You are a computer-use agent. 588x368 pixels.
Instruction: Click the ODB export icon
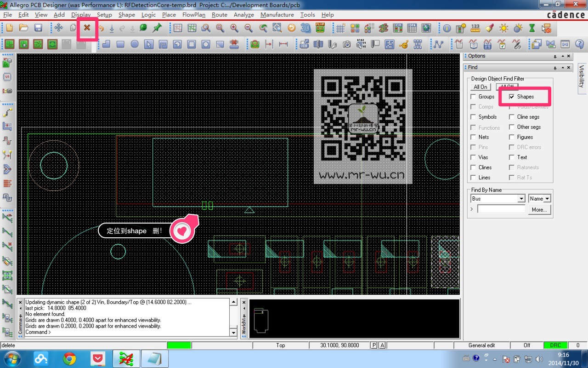coord(304,44)
